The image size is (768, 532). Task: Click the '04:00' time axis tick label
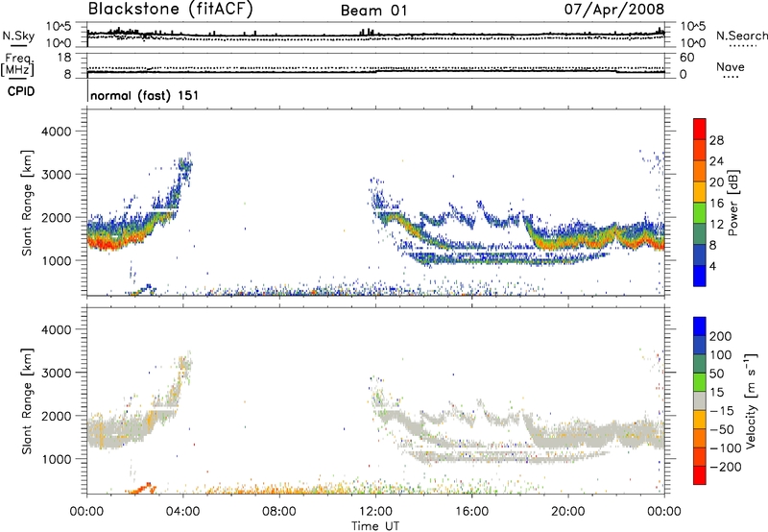click(x=182, y=512)
